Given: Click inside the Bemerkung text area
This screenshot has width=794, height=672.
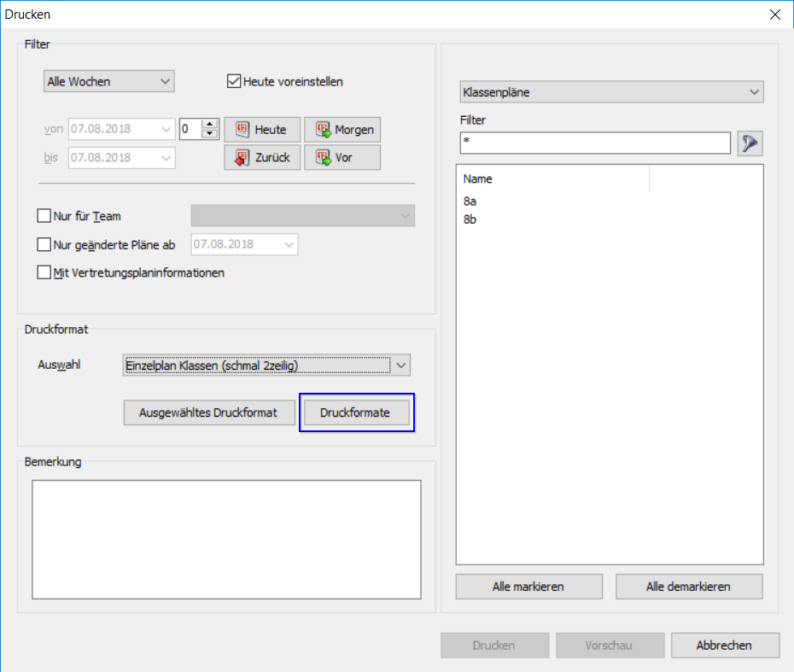Looking at the screenshot, I should 226,540.
